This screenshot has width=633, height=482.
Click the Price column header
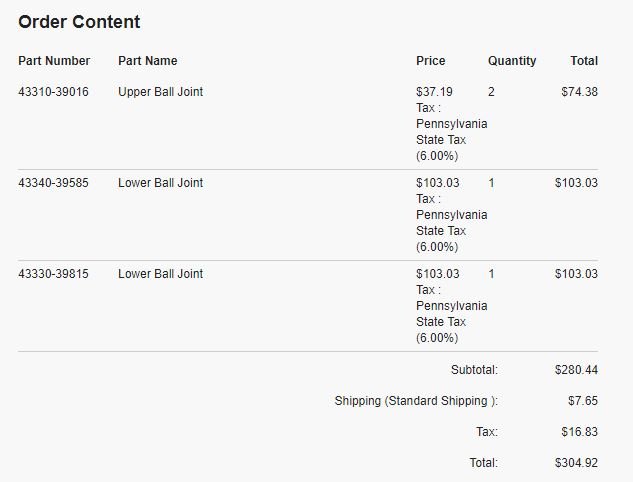click(431, 61)
